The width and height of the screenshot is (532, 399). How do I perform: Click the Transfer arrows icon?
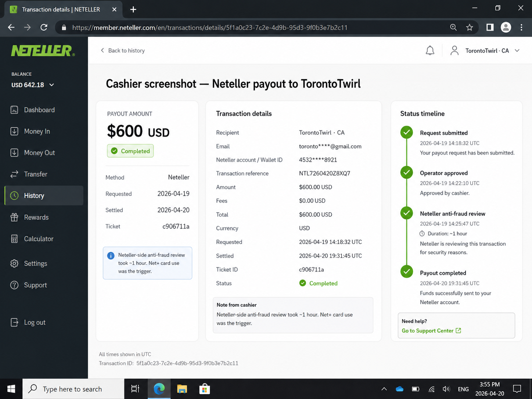pos(14,174)
